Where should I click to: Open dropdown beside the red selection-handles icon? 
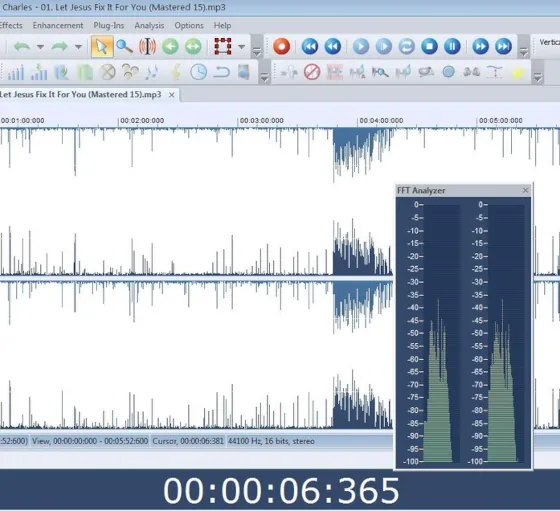coord(242,47)
